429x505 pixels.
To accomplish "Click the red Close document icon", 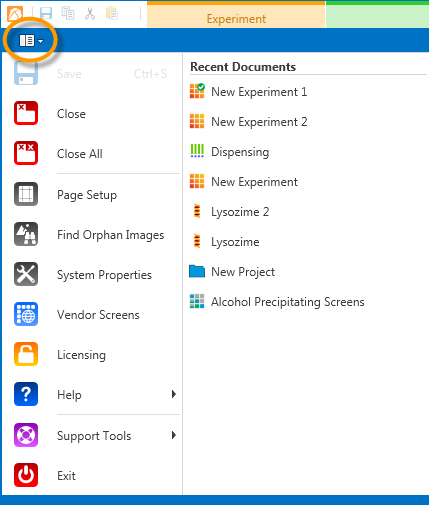I will pyautogui.click(x=26, y=113).
